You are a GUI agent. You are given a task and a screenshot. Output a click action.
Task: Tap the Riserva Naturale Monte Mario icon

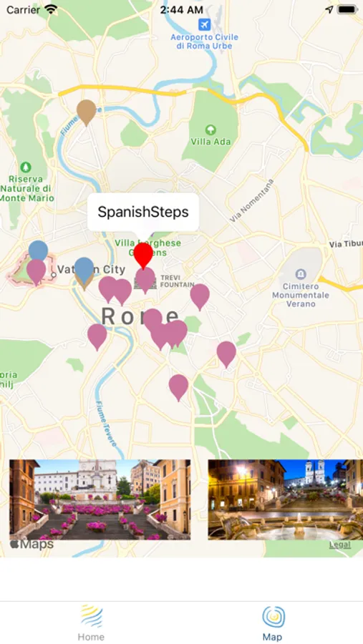[26, 167]
